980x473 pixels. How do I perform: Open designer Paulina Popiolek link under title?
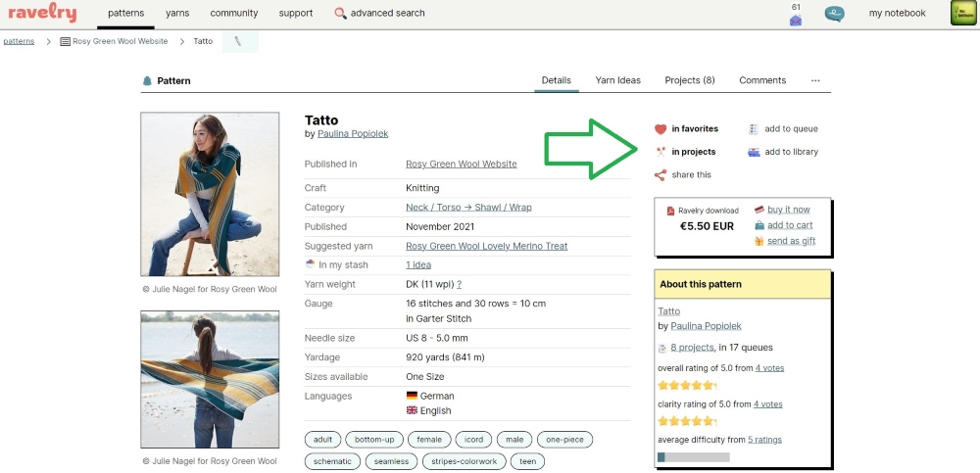coord(353,134)
